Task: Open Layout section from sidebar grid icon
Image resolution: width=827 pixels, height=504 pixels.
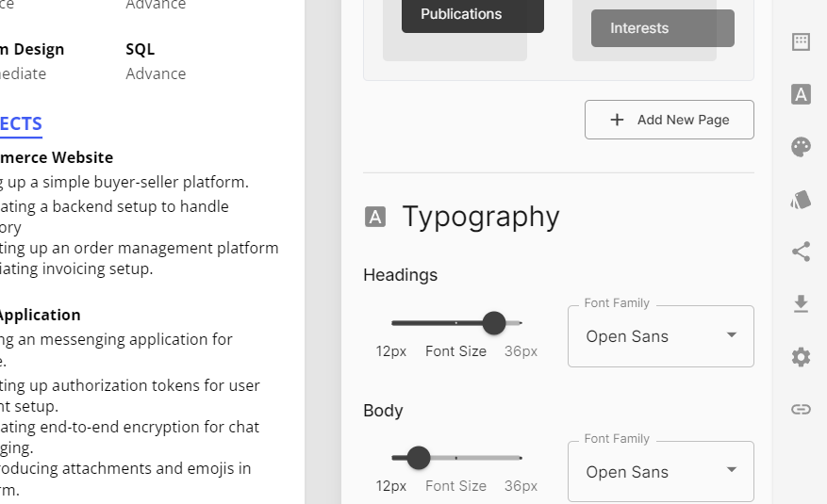Action: click(x=801, y=41)
